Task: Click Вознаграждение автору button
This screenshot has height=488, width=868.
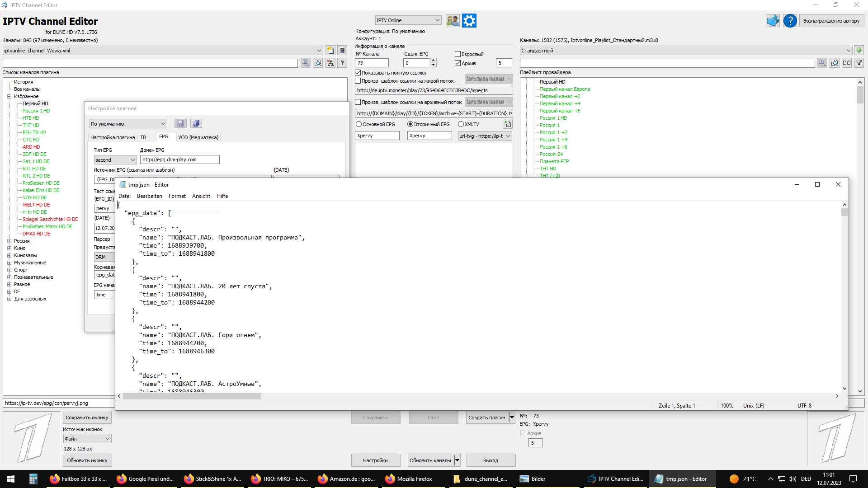Action: [831, 21]
